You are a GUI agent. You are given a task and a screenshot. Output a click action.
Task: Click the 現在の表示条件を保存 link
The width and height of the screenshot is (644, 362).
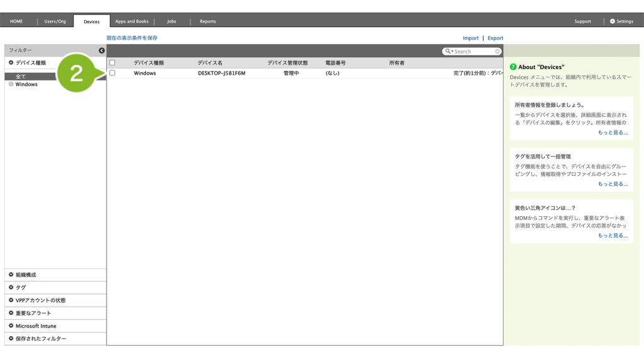click(132, 38)
